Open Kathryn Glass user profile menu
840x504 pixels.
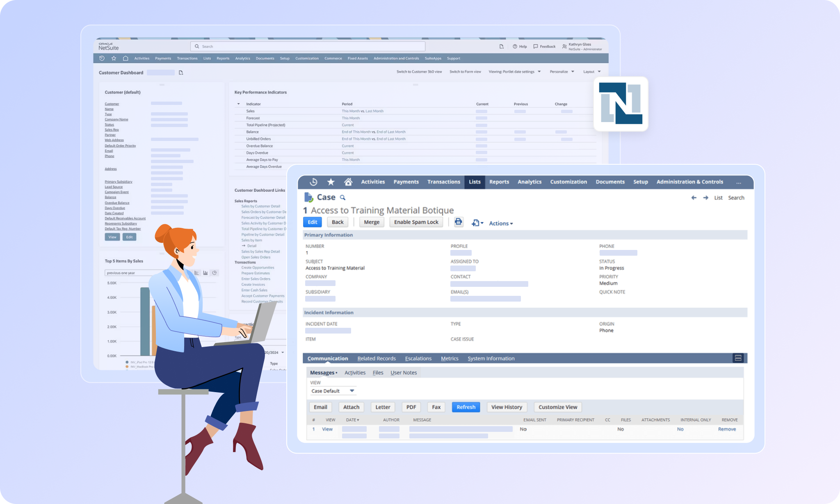point(582,47)
